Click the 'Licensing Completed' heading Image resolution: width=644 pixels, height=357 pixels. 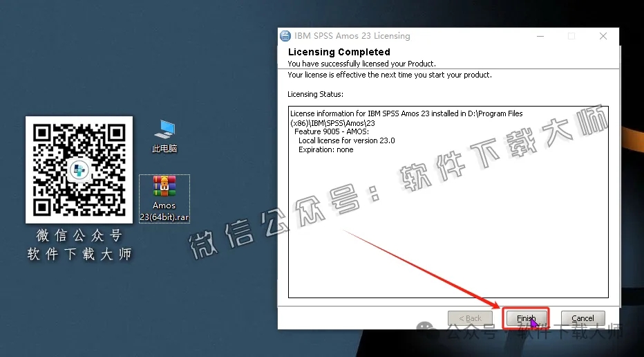(339, 52)
